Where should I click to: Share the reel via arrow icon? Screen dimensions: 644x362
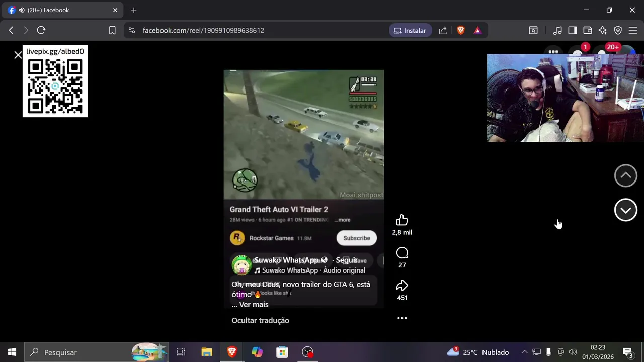pos(402,286)
